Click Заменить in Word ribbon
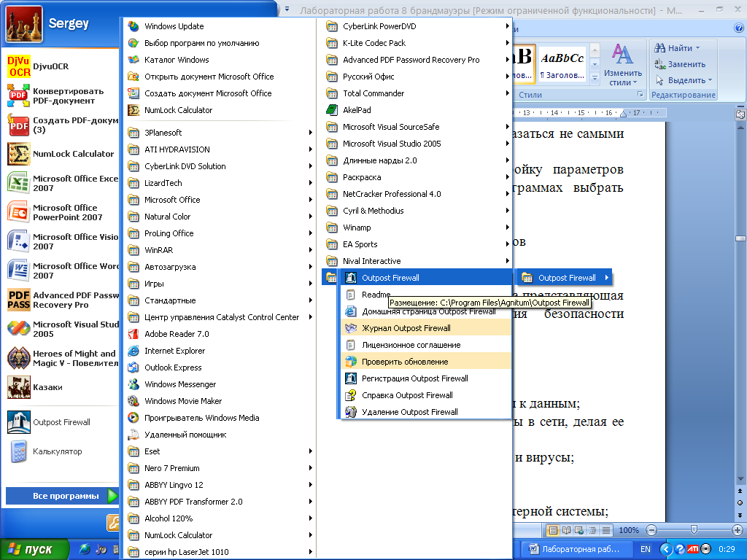The image size is (747, 560). click(x=680, y=64)
